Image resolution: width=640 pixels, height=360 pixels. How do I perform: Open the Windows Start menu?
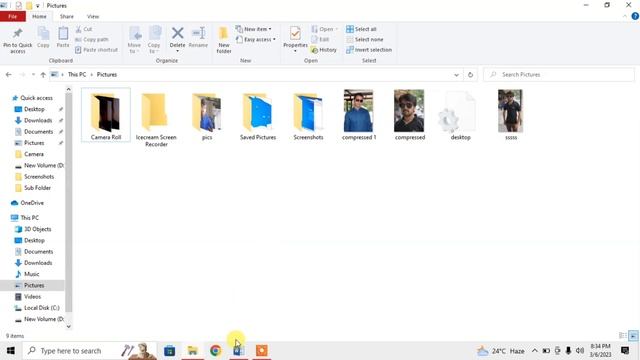click(x=11, y=351)
